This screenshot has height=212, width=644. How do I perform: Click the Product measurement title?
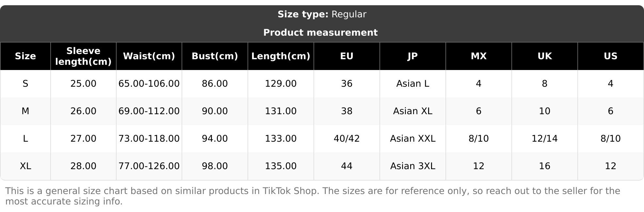click(320, 33)
